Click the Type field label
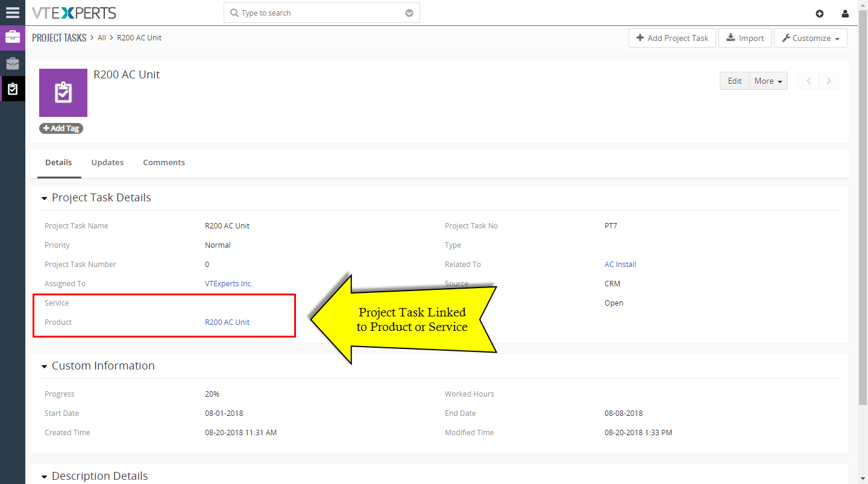Viewport: 868px width, 484px height. click(x=453, y=245)
